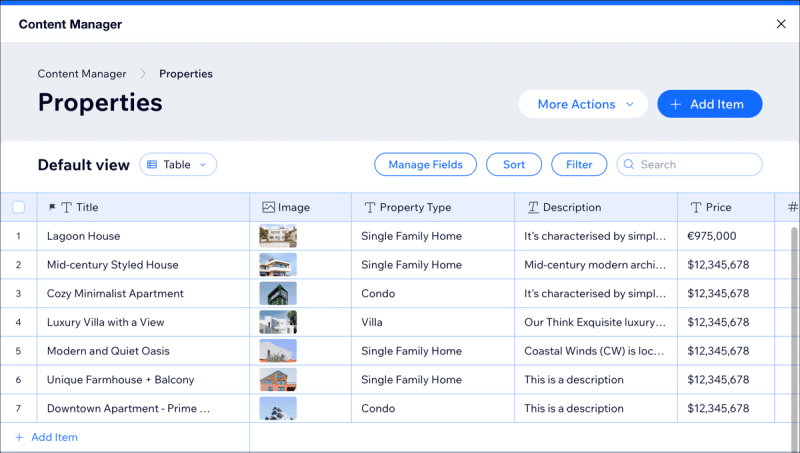
Task: Expand the Table view dropdown
Action: [178, 164]
